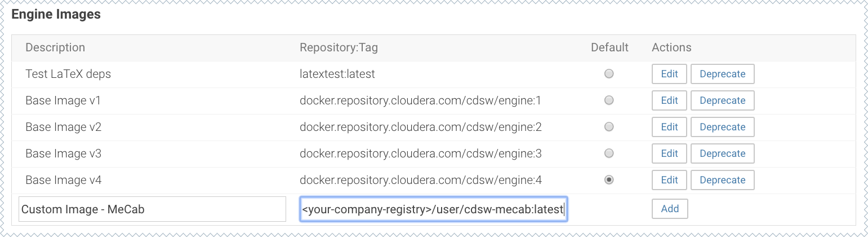Deprecate Base Image v2

tap(722, 127)
